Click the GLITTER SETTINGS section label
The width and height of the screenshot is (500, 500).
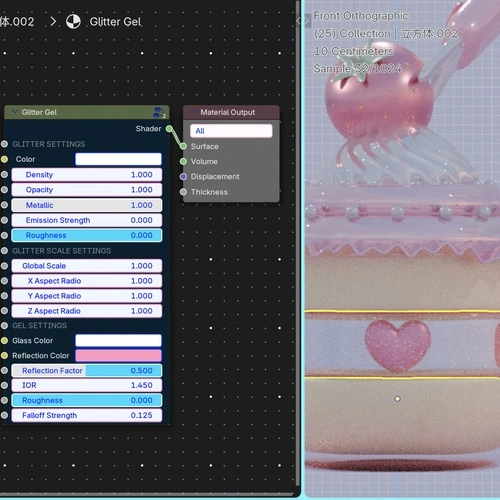pos(49,144)
